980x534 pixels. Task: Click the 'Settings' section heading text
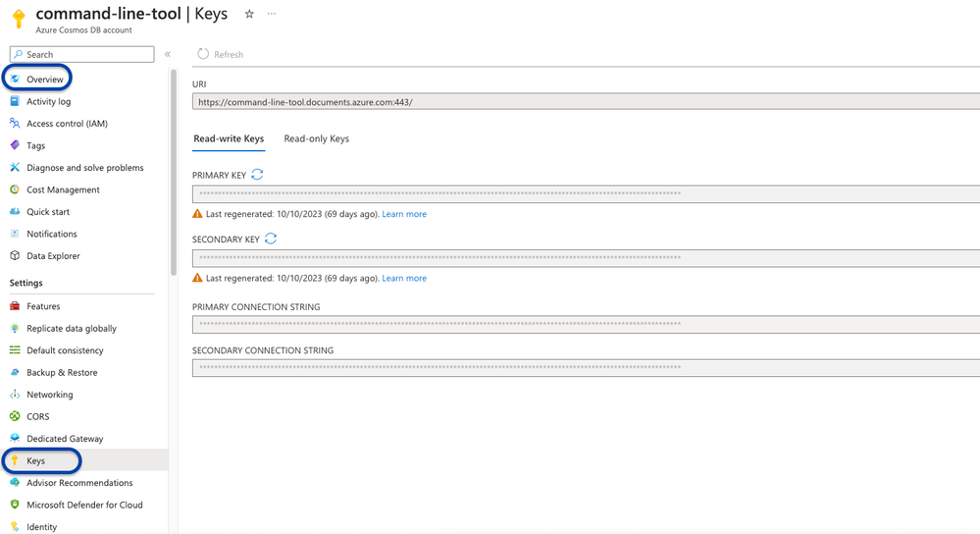pos(26,283)
